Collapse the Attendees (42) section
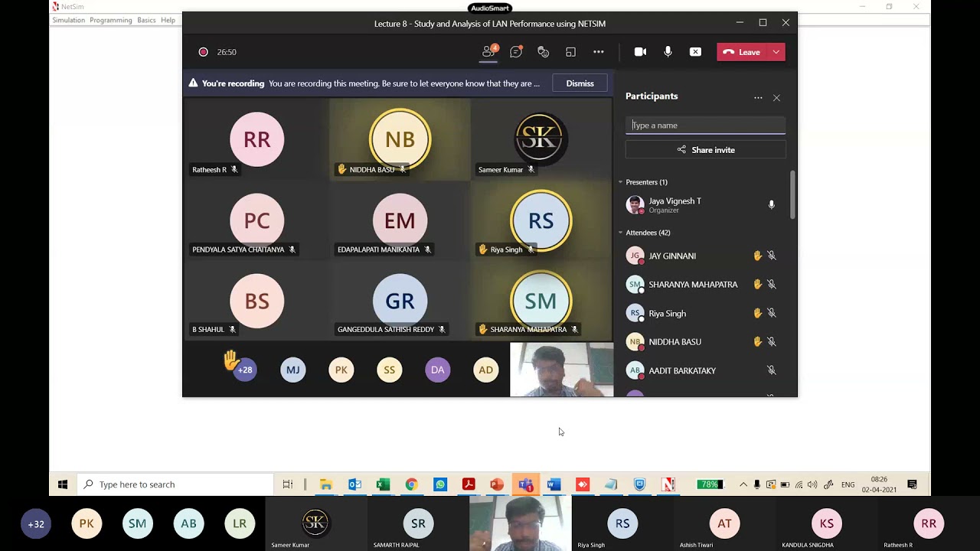The height and width of the screenshot is (551, 980). (621, 233)
